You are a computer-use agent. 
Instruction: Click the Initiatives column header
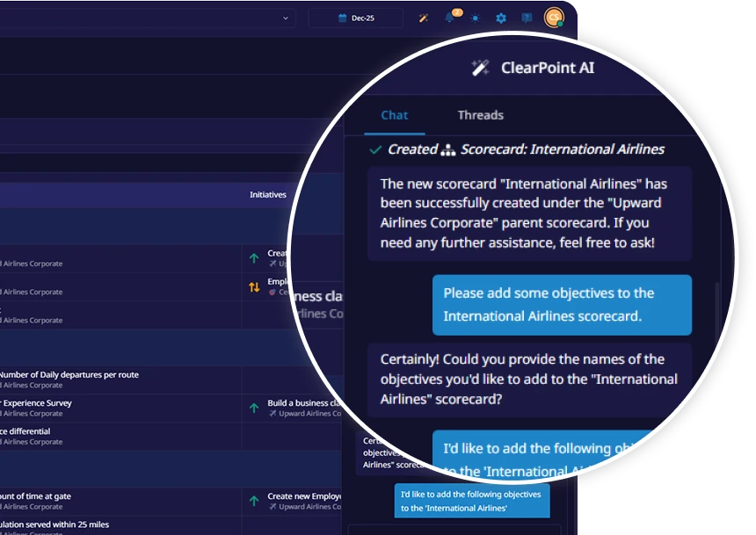(x=267, y=195)
